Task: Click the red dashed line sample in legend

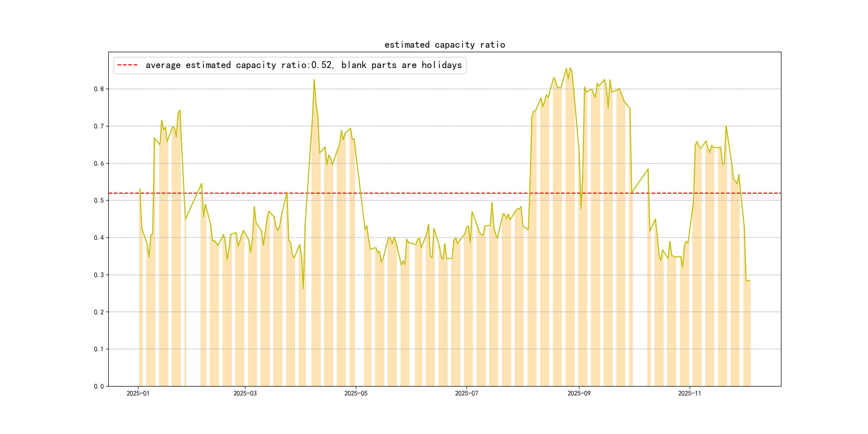Action: pyautogui.click(x=127, y=65)
